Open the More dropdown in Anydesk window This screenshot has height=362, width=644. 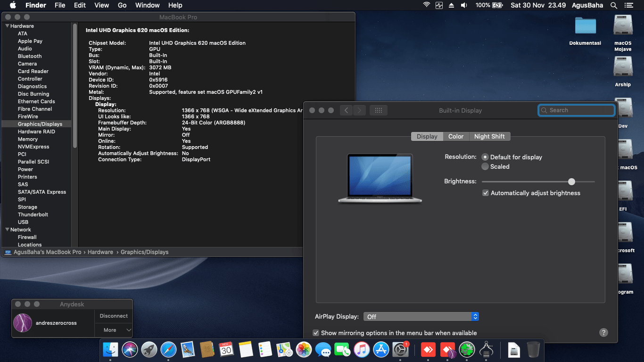tap(114, 330)
